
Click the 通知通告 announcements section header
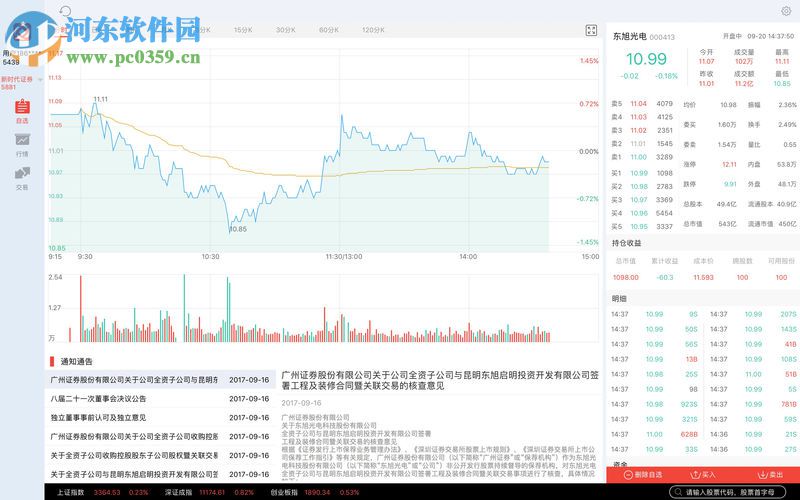(x=77, y=361)
